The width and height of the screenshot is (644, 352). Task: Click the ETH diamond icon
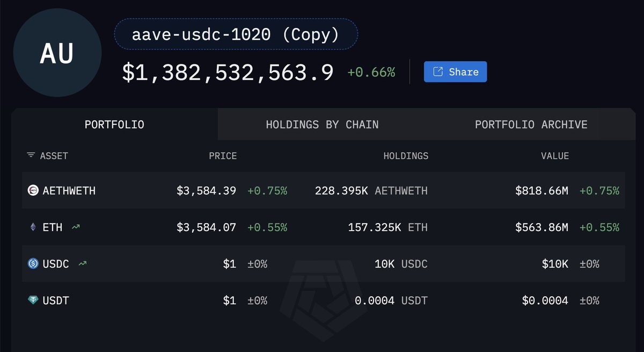click(33, 227)
